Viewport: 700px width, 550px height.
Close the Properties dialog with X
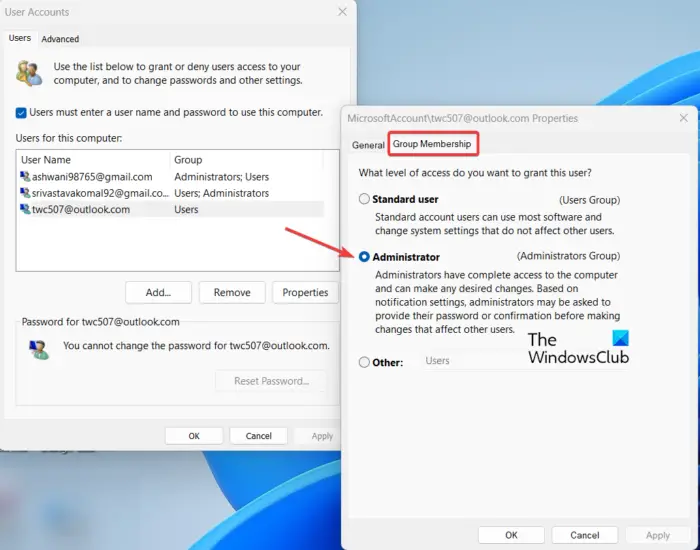click(x=683, y=118)
